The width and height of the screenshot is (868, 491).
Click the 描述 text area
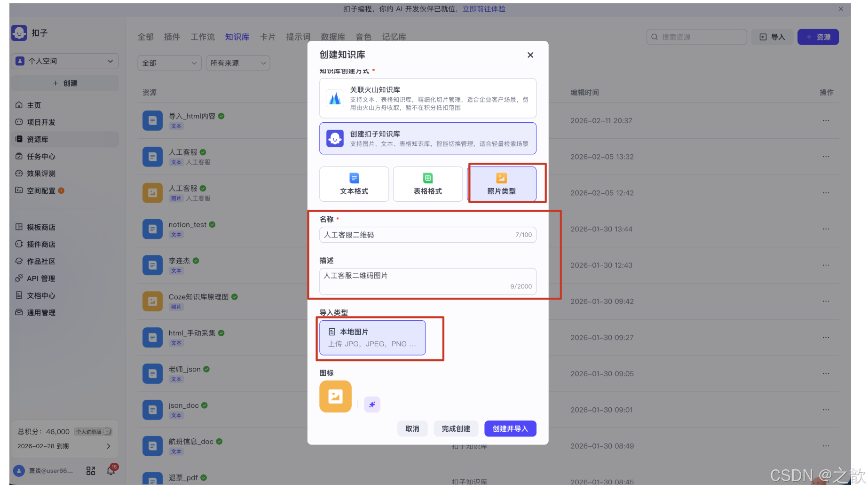427,281
